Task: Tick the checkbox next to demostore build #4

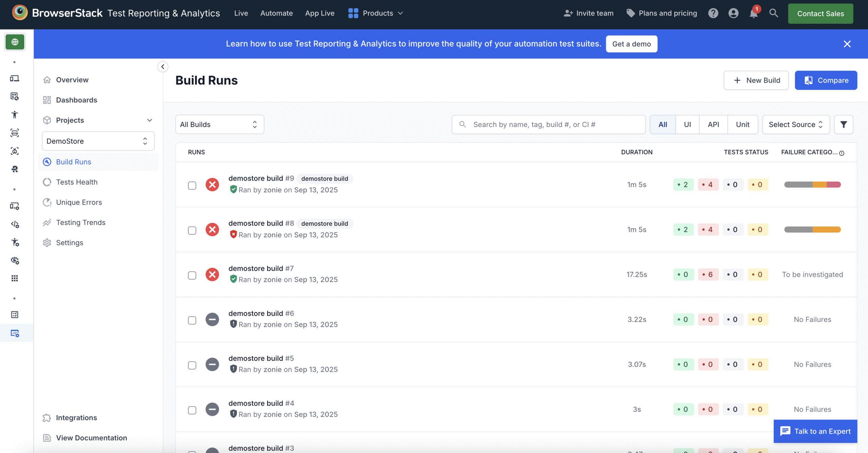Action: [x=192, y=410]
